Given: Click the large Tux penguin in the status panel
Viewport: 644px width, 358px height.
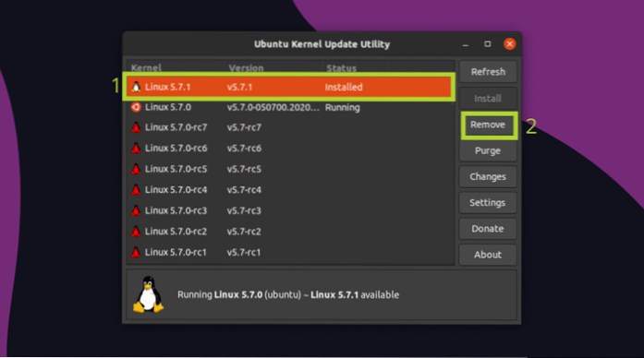Looking at the screenshot, I should pyautogui.click(x=148, y=294).
